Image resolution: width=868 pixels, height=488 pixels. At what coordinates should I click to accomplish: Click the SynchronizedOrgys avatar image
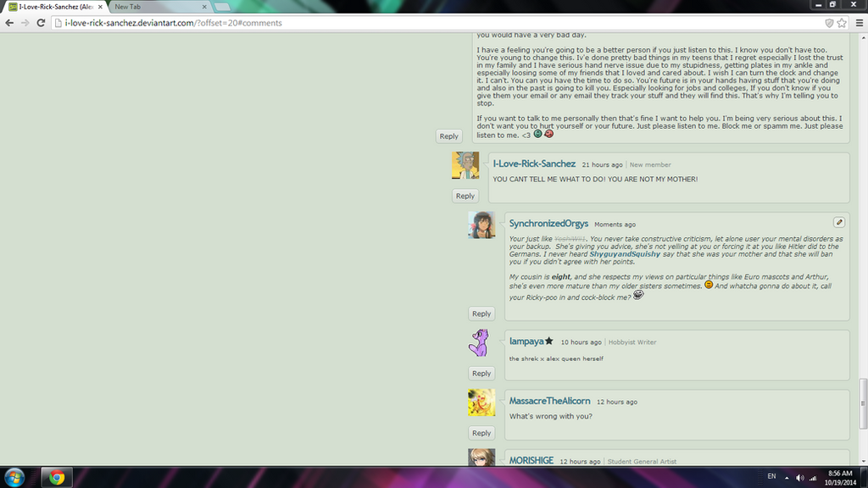481,225
